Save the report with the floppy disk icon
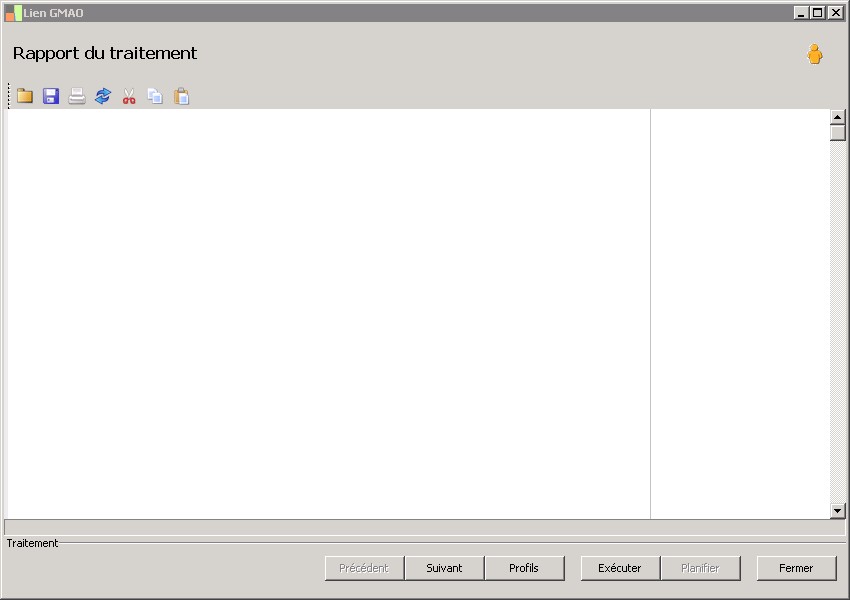Viewport: 850px width, 600px height. (51, 96)
